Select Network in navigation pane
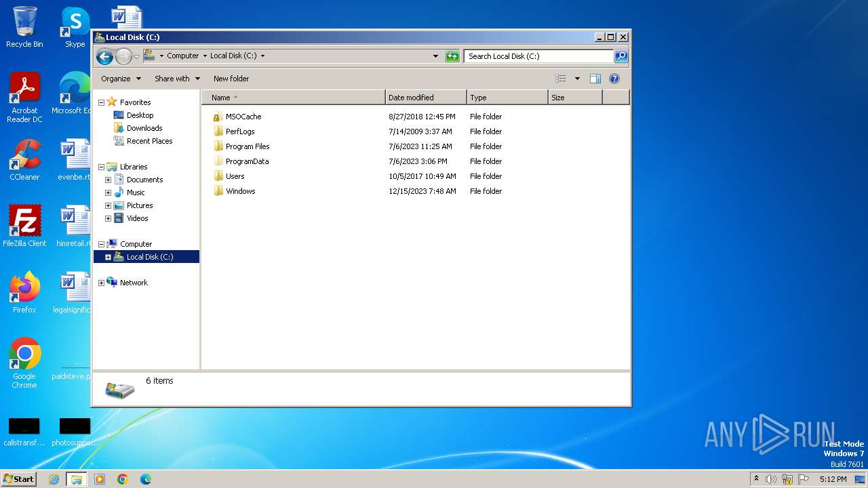 click(x=134, y=283)
